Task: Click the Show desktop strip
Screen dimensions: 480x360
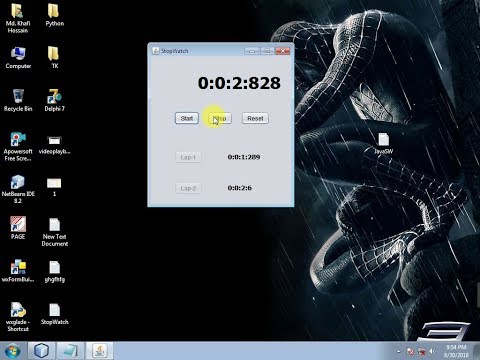Action: click(x=477, y=351)
